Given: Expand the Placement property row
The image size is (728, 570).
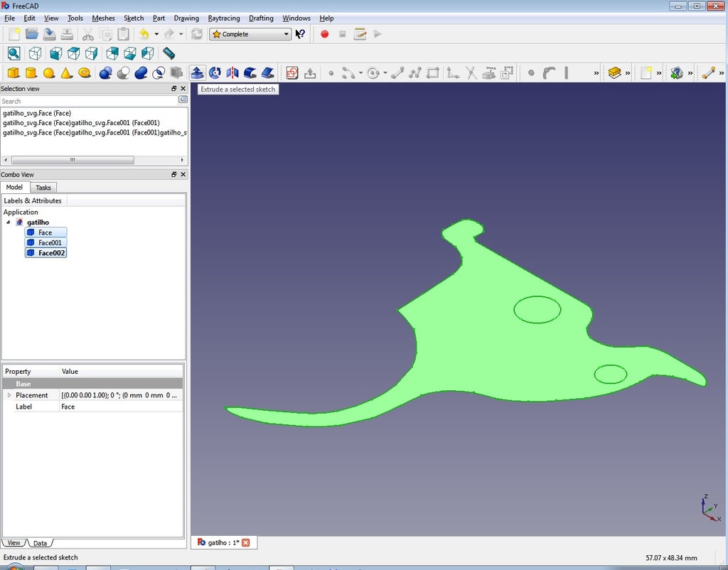Looking at the screenshot, I should (x=9, y=395).
